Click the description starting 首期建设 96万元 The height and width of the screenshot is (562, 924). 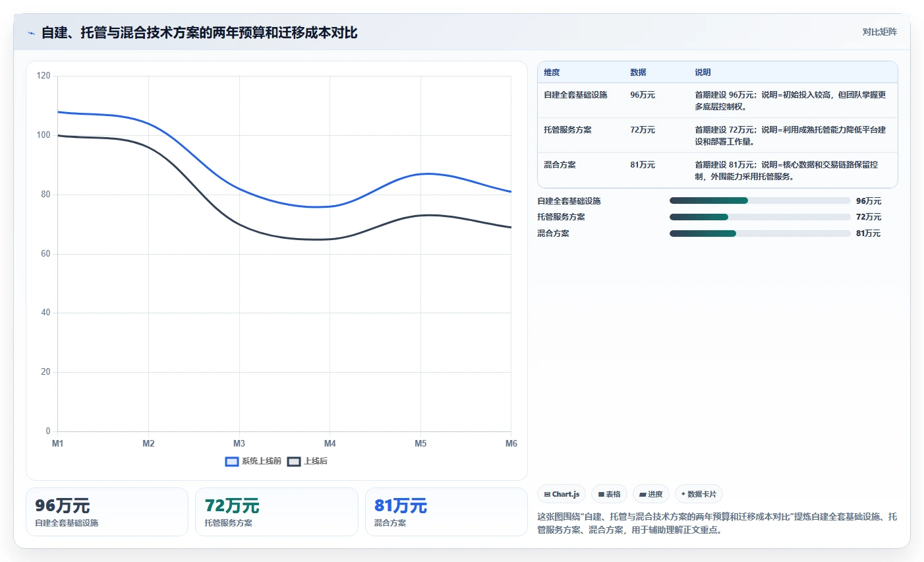790,101
